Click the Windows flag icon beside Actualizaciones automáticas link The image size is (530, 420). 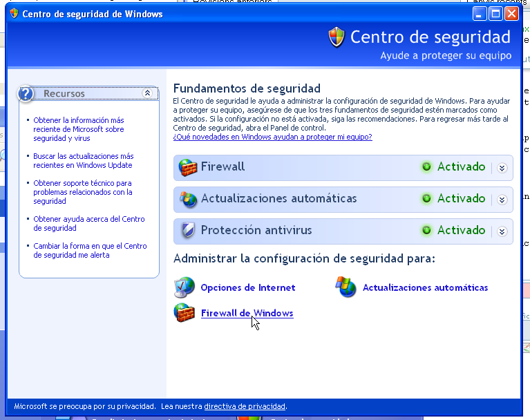tap(346, 287)
